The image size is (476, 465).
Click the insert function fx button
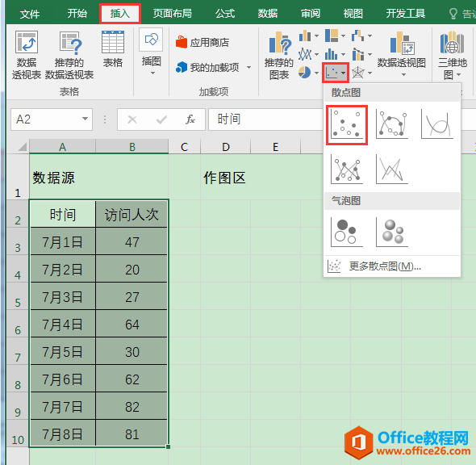click(x=190, y=119)
